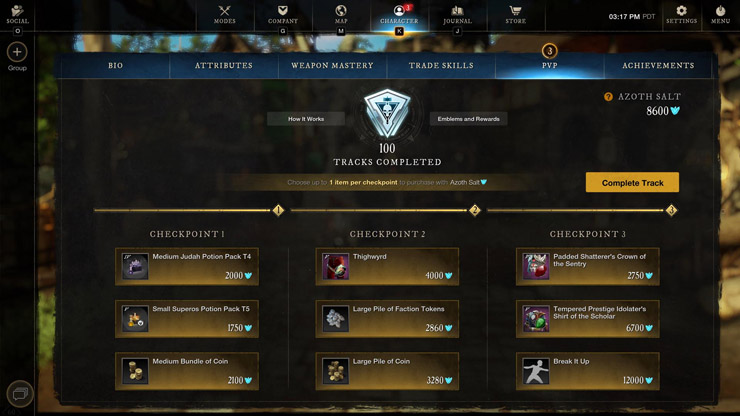Click the Azoth Salt help question icon
Screen dimensions: 740x416
608,96
